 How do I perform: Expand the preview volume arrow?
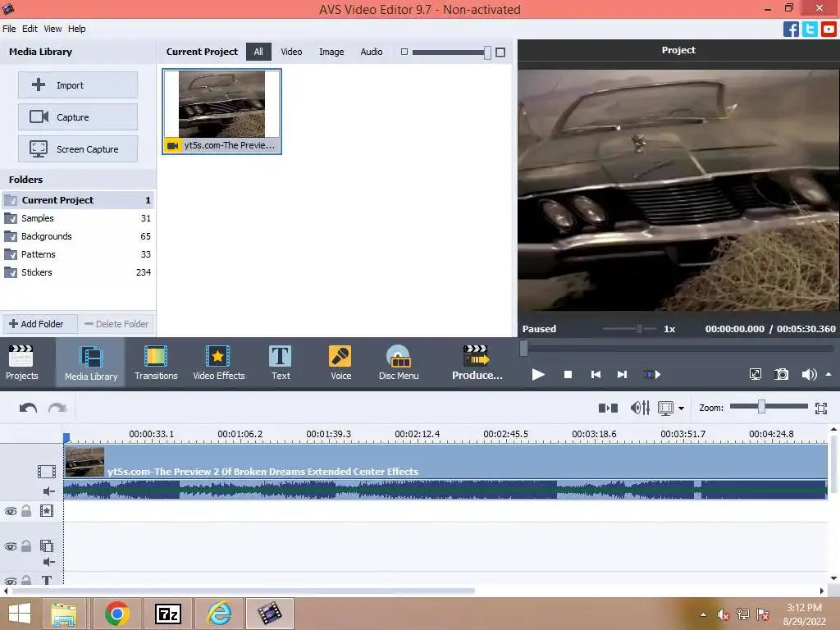tap(829, 374)
